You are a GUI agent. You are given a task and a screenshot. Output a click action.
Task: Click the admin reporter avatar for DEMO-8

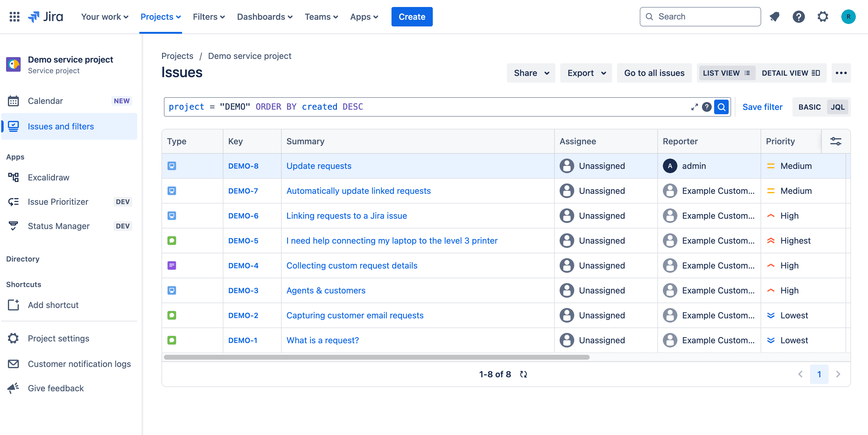670,166
